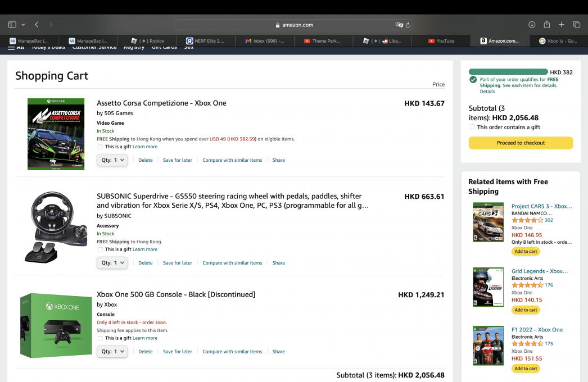Click Proceed to checkout button
The width and height of the screenshot is (588, 382).
pyautogui.click(x=521, y=143)
